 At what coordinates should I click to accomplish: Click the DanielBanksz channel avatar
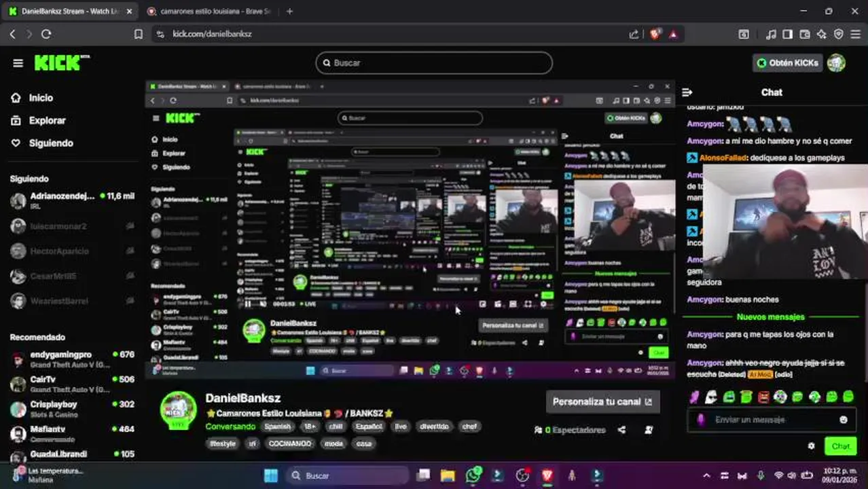click(x=178, y=410)
